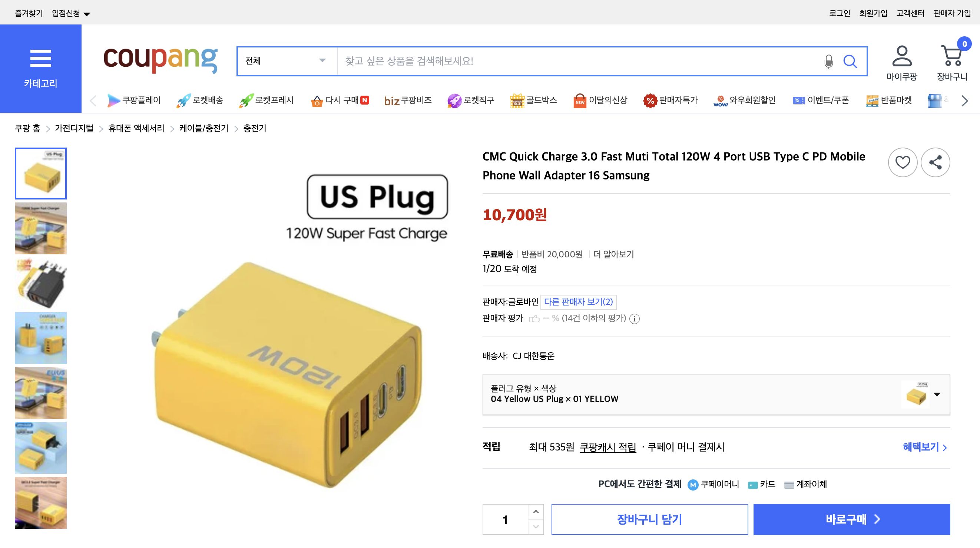Open 골드박스 deals
This screenshot has height=548, width=980.
tap(534, 100)
